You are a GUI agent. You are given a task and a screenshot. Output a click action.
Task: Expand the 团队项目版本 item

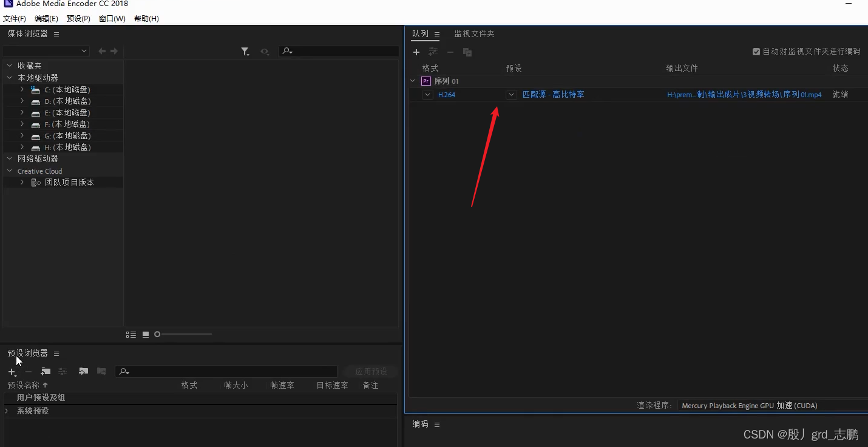point(22,182)
